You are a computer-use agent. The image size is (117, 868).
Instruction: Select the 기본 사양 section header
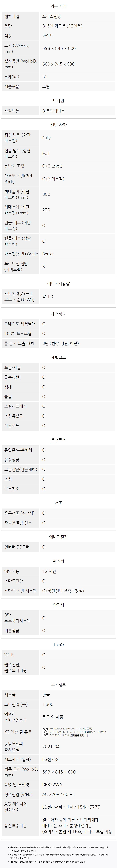coord(58,6)
